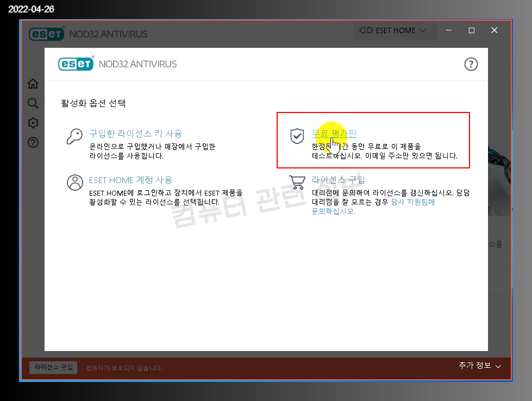The width and height of the screenshot is (532, 401).
Task: Open the computer scan magnifier icon
Action: (x=33, y=103)
